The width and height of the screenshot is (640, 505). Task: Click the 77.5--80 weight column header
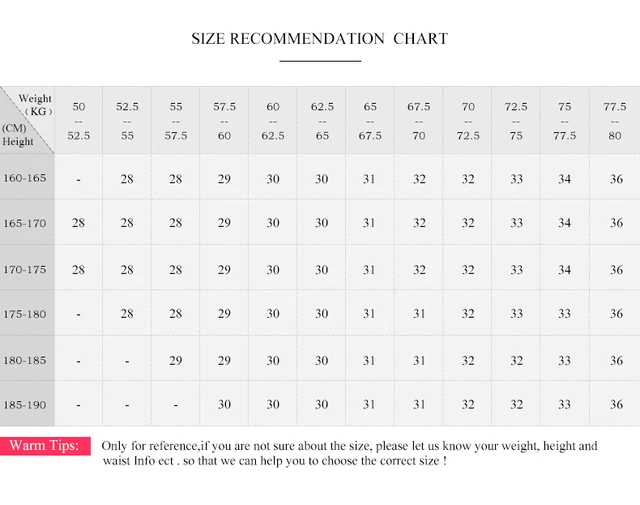(615, 121)
